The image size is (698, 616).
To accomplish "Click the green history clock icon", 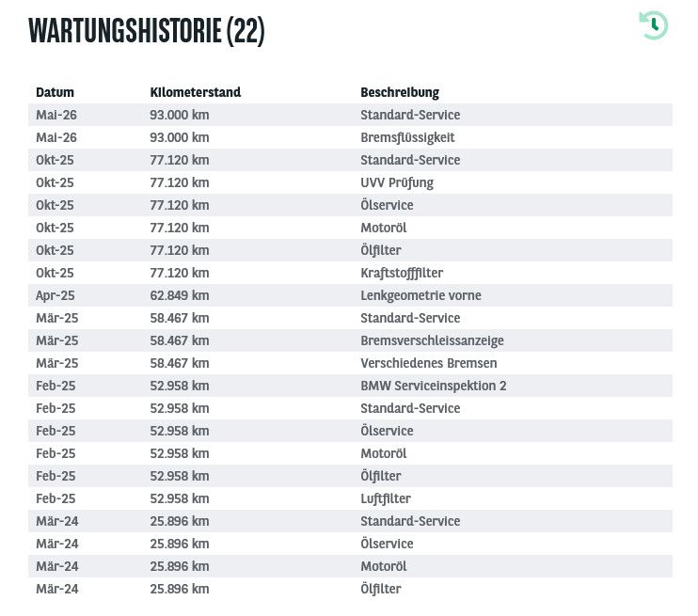I will point(654,25).
